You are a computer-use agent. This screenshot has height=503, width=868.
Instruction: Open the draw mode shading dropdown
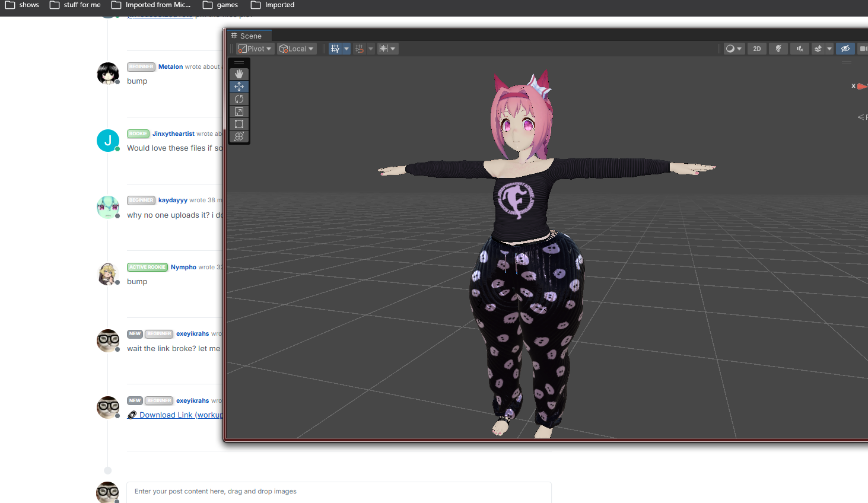pyautogui.click(x=734, y=49)
